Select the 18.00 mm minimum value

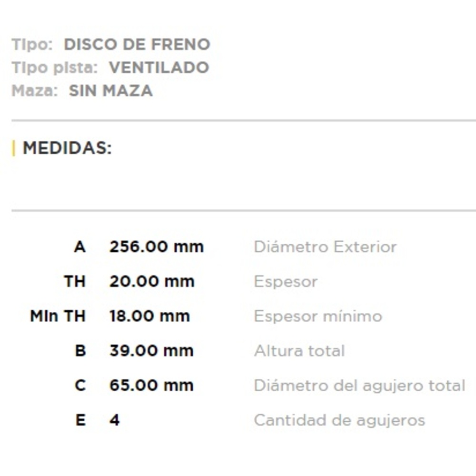point(149,316)
